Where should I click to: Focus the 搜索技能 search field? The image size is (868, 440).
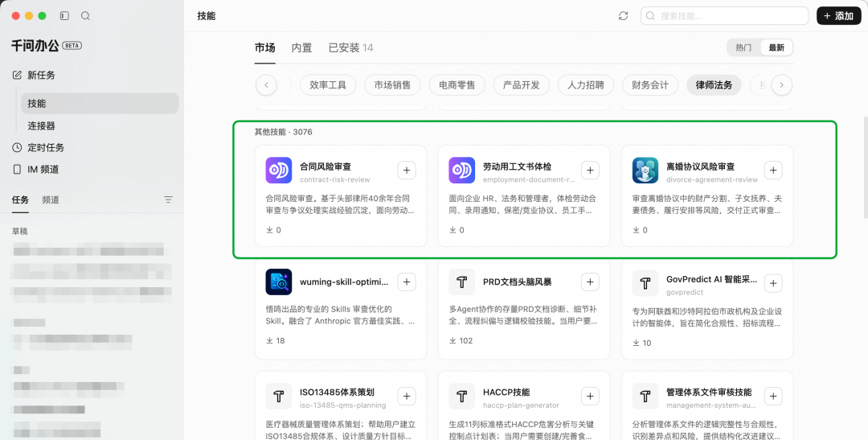[725, 16]
